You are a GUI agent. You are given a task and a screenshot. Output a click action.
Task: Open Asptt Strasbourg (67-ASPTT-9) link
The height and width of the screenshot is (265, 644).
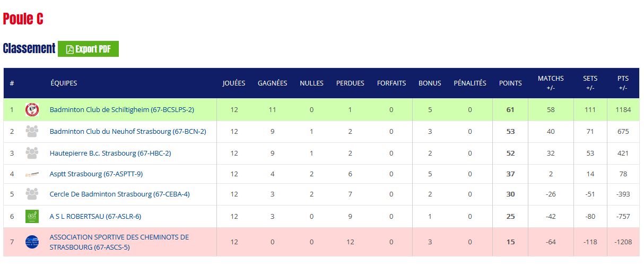96,174
